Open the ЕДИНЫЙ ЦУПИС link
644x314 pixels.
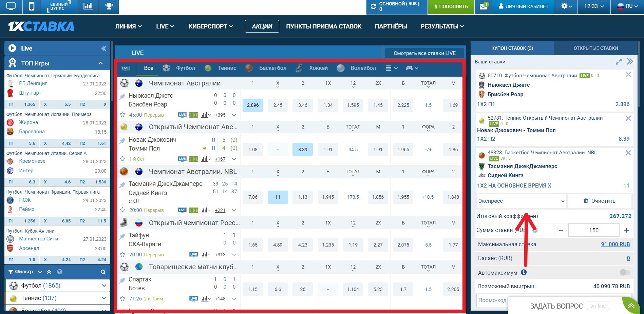(59, 6)
